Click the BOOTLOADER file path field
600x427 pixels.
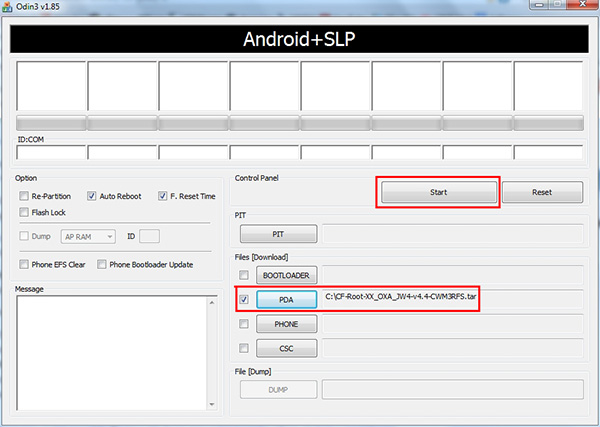(x=453, y=275)
